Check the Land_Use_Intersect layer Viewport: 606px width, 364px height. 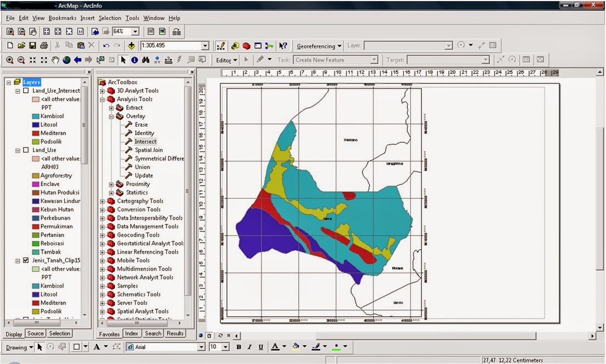[x=26, y=90]
